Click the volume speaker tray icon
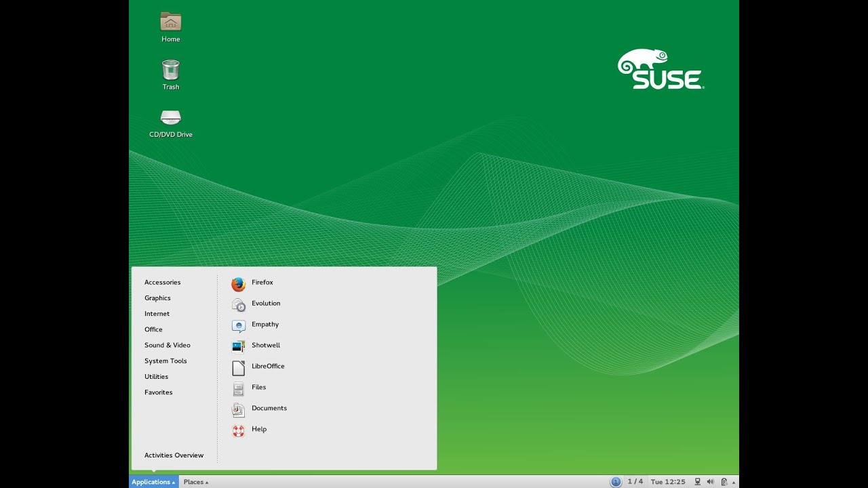 pyautogui.click(x=710, y=482)
